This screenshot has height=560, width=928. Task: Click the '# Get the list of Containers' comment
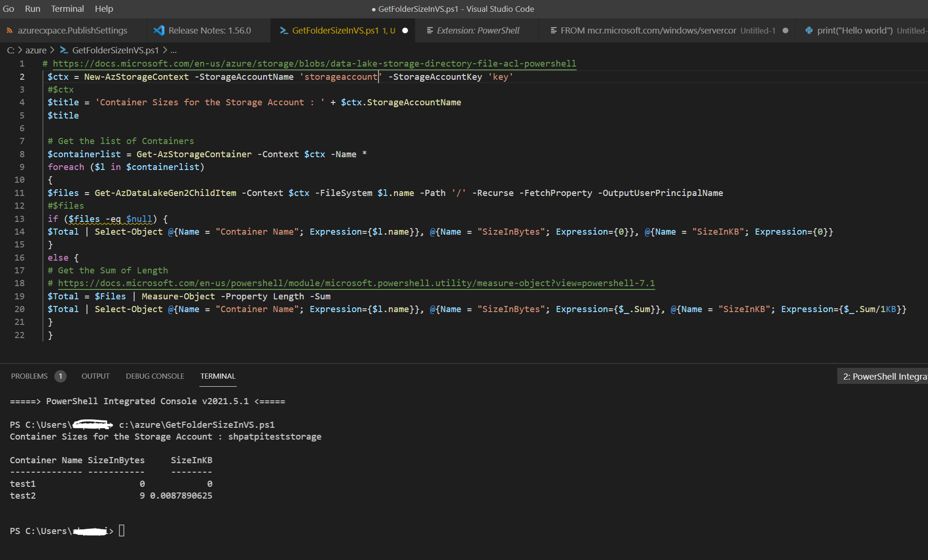[120, 141]
